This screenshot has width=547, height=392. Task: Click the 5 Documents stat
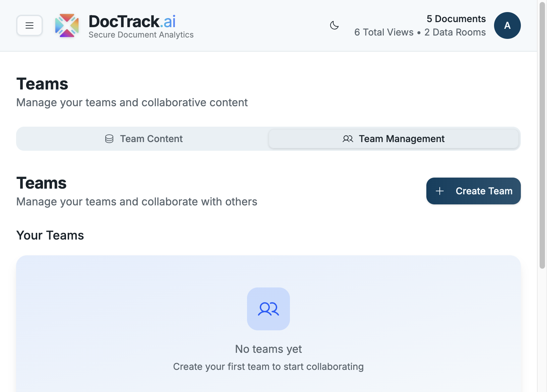456,19
